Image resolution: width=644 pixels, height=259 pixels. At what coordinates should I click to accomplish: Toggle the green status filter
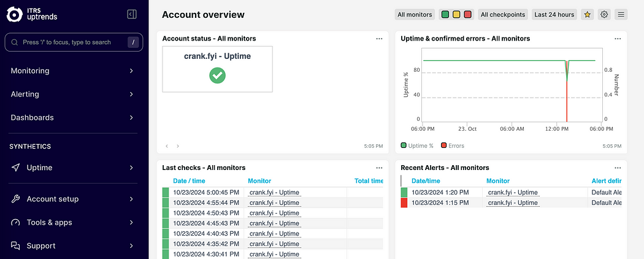[x=445, y=15]
